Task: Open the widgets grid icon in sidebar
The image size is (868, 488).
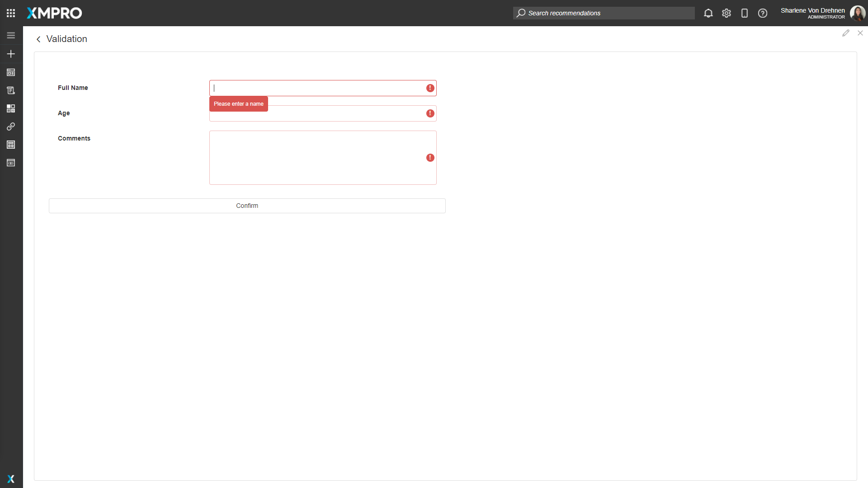Action: 11,108
